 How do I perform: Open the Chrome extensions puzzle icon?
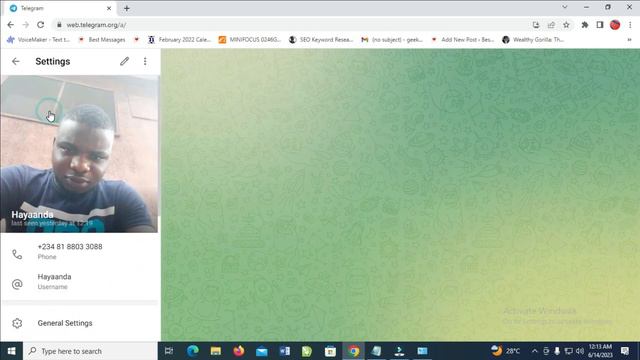point(584,25)
